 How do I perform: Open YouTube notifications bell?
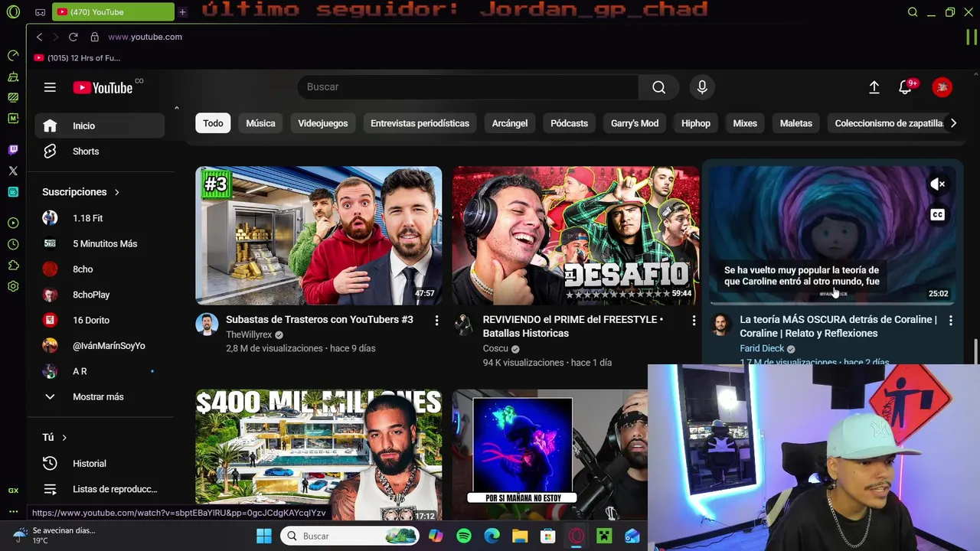click(906, 87)
